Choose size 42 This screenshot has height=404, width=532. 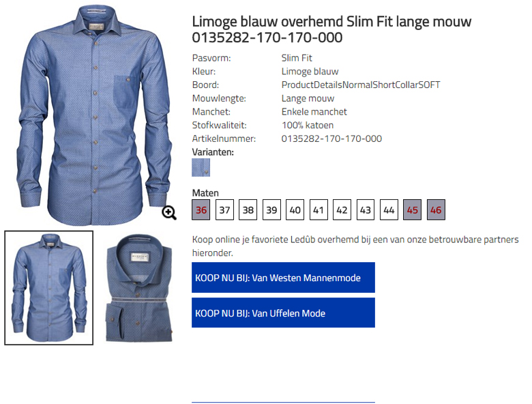click(342, 210)
